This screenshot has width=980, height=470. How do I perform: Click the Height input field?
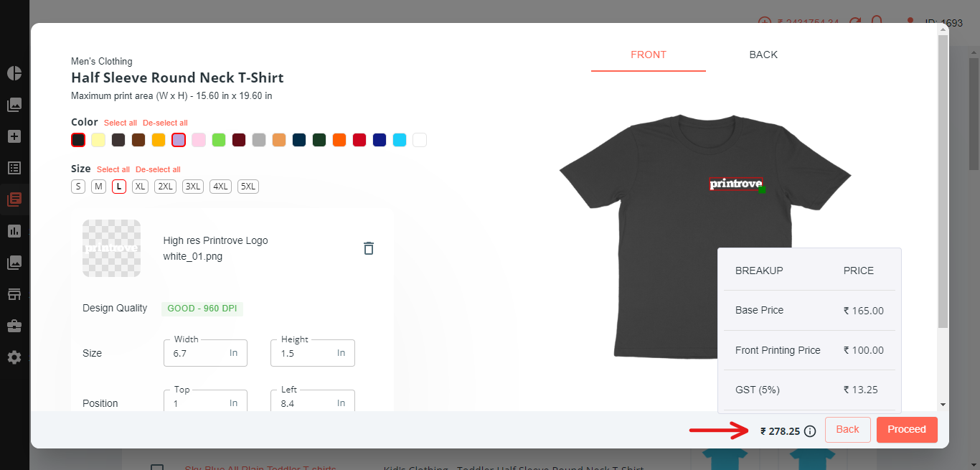tap(313, 353)
